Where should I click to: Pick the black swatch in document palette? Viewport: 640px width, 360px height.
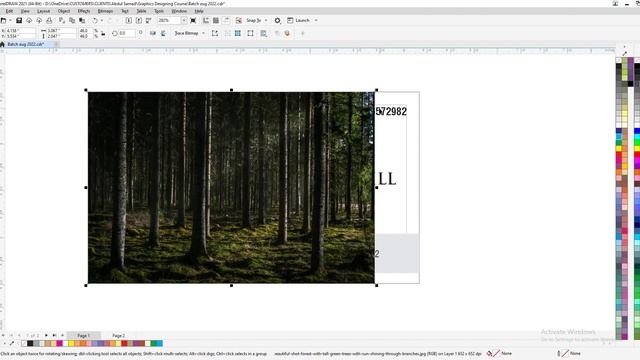point(30,344)
